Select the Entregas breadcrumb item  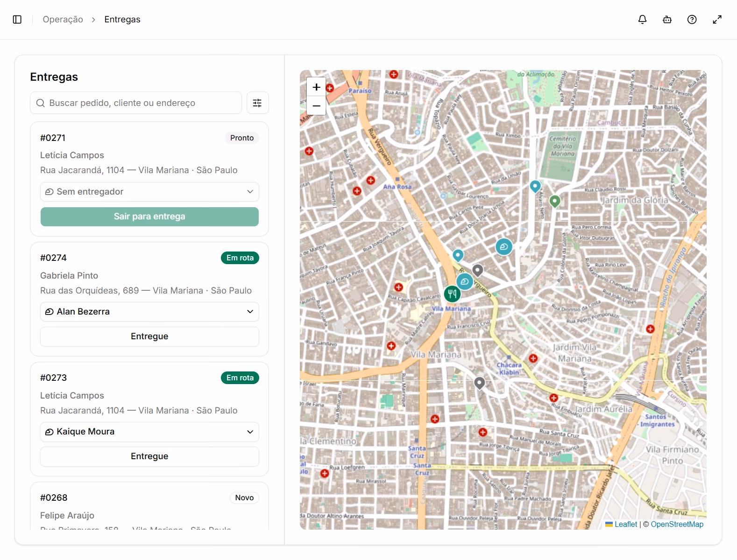coord(122,20)
